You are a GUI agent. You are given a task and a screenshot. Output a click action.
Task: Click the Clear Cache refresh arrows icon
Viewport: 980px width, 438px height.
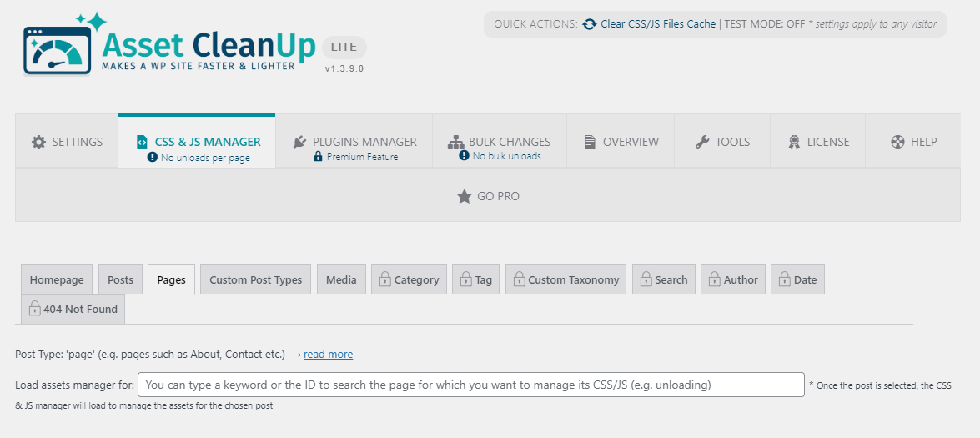coord(590,24)
